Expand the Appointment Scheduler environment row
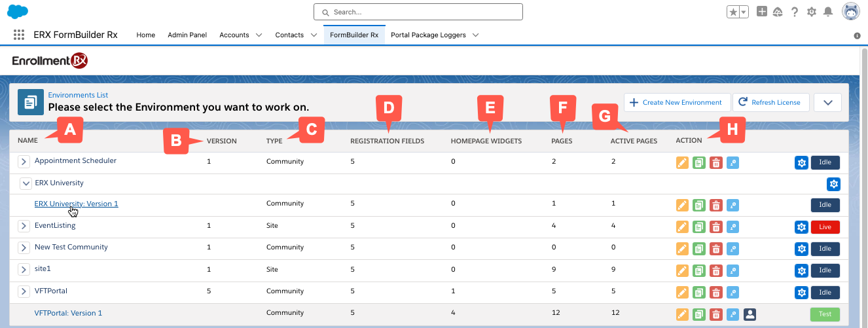The image size is (868, 328). (24, 162)
